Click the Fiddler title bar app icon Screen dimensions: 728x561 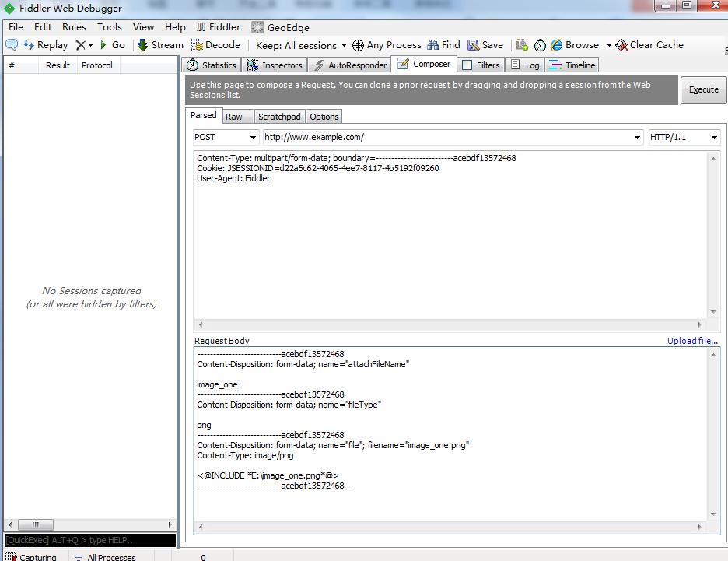[9, 9]
